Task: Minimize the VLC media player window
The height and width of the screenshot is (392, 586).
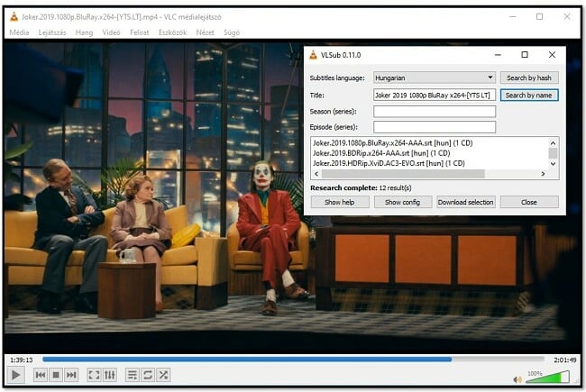Action: tap(512, 17)
